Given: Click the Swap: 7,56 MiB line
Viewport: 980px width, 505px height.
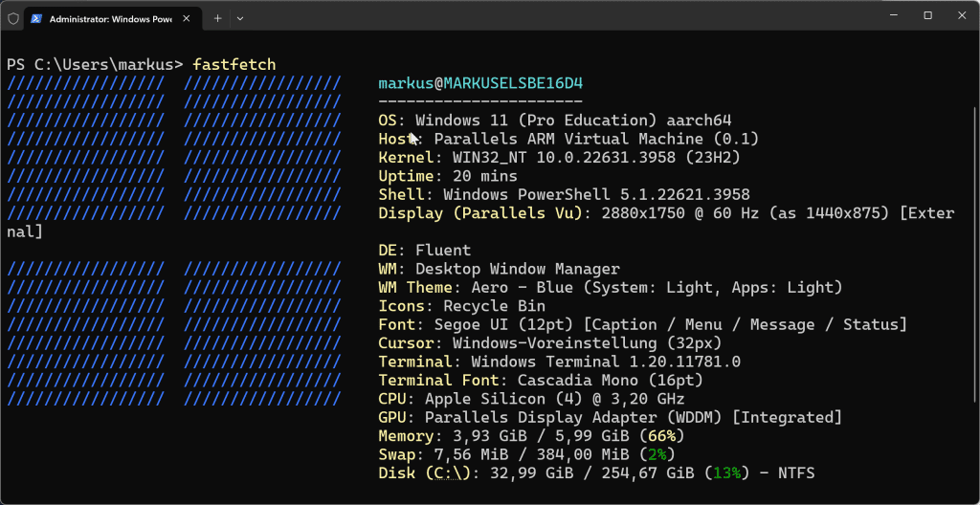Looking at the screenshot, I should pyautogui.click(x=527, y=454).
